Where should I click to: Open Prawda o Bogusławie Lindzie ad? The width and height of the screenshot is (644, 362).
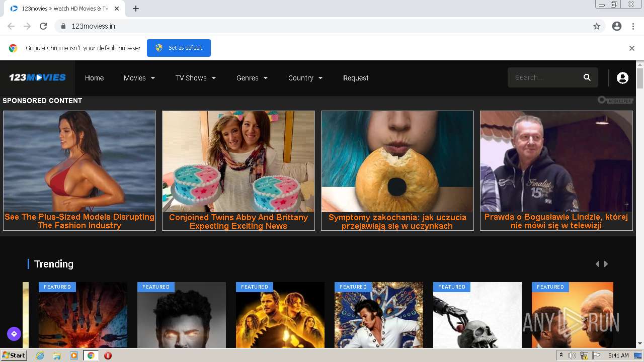point(556,170)
